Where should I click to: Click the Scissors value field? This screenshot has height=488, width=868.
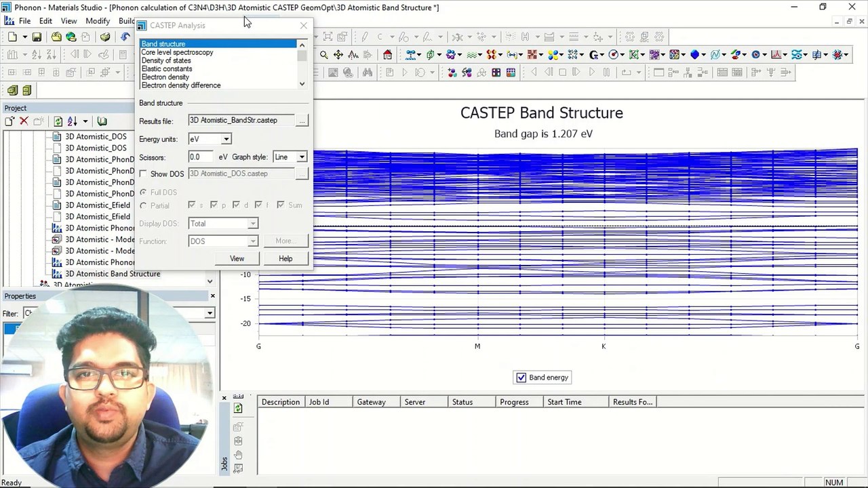[201, 157]
